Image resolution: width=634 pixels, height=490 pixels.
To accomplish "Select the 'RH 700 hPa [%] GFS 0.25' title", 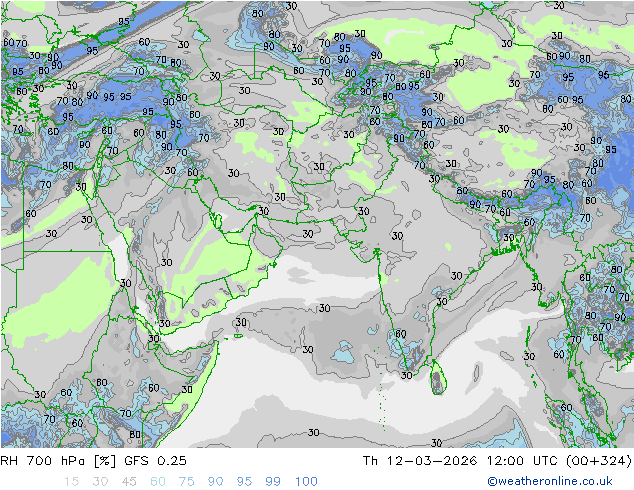I will pos(93,460).
